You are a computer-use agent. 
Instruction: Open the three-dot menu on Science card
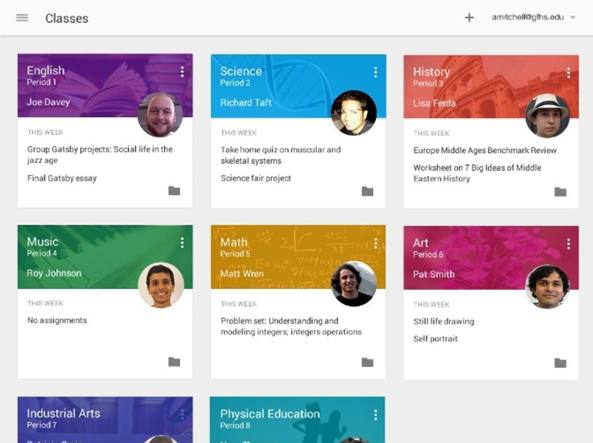point(376,72)
